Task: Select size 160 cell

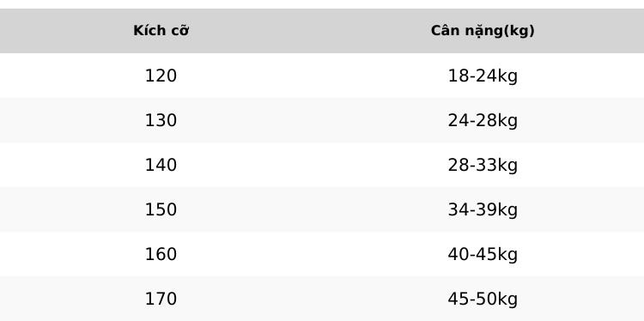Action: pos(161,254)
